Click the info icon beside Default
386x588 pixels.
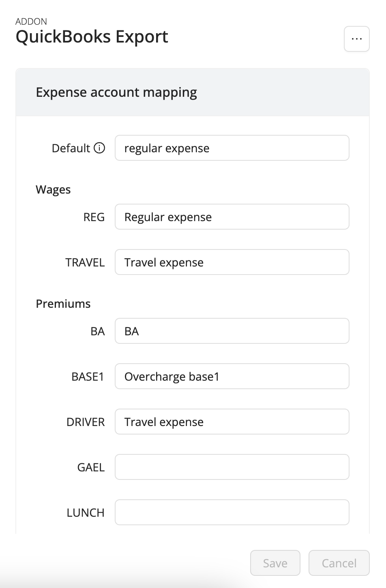tap(100, 148)
